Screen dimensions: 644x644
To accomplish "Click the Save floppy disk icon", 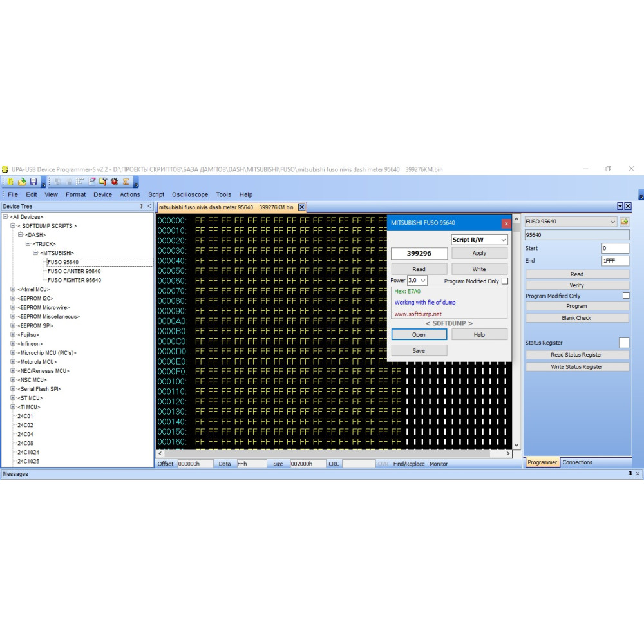I will point(33,182).
